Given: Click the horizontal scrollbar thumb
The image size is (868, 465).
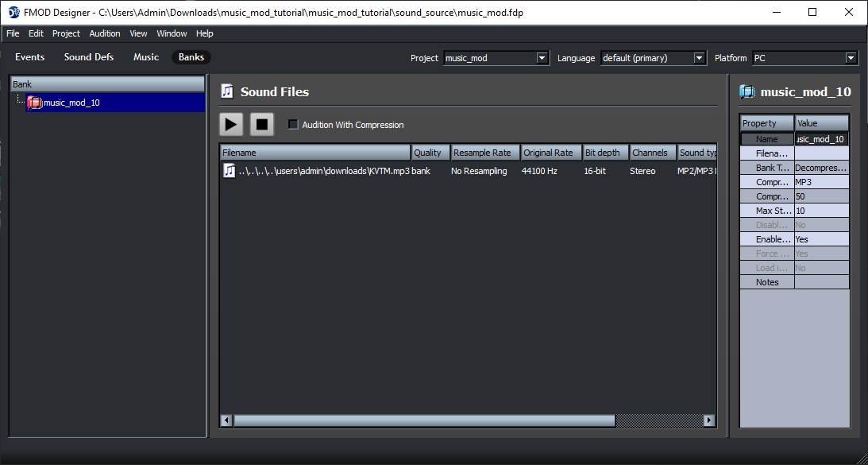Looking at the screenshot, I should coord(424,420).
